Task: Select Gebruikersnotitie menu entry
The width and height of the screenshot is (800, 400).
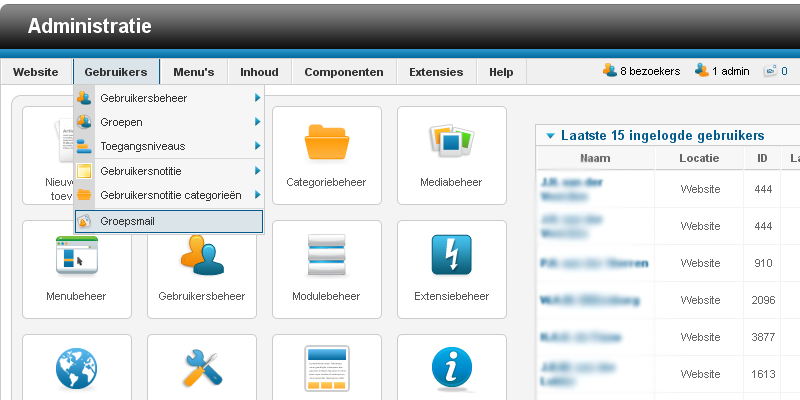Action: [169, 171]
